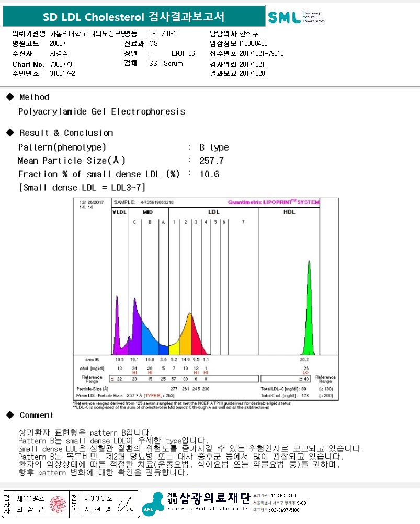Click the specimen type 'SST Serum'
The width and height of the screenshot is (420, 524).
tap(166, 63)
